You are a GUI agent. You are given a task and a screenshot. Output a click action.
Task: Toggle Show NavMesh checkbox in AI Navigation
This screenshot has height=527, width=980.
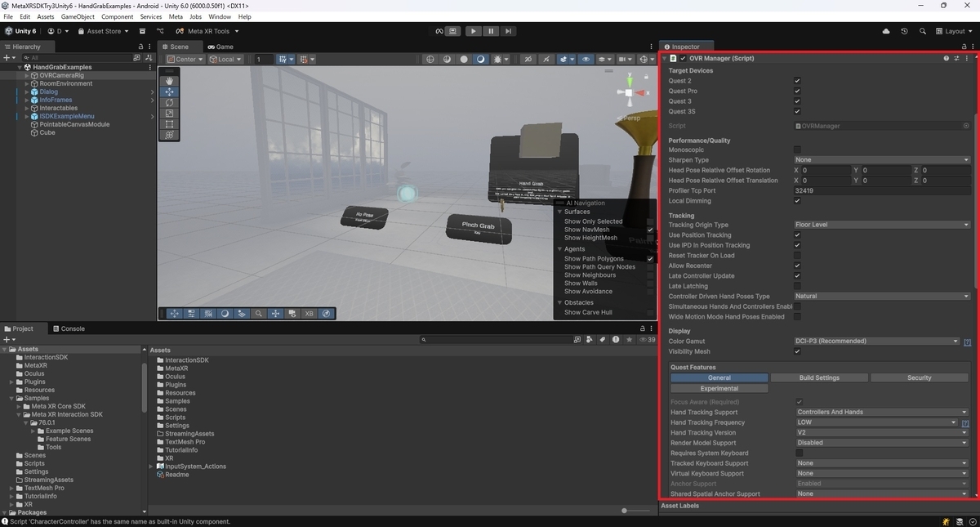point(650,230)
